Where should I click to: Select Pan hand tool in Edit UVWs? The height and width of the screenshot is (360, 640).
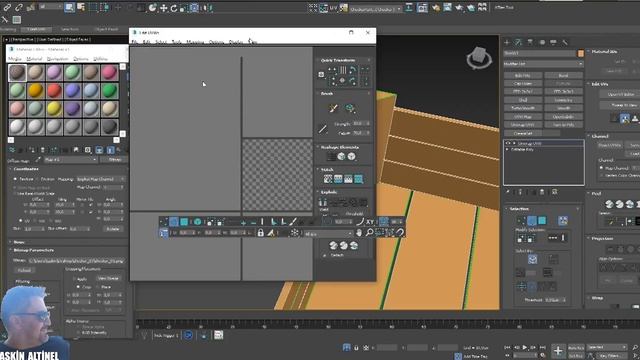[359, 233]
